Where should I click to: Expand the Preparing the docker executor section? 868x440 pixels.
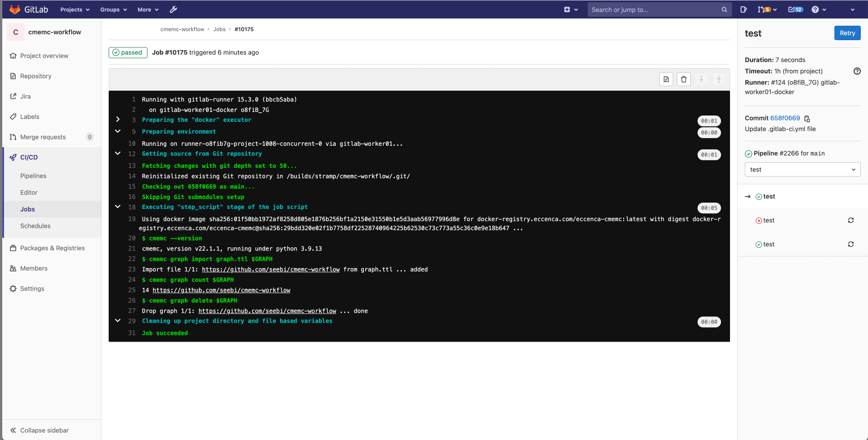118,119
